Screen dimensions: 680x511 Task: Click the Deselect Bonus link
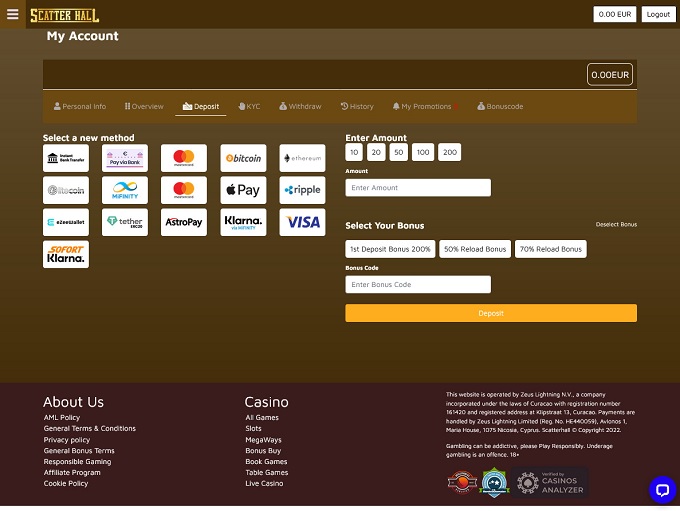[616, 225]
